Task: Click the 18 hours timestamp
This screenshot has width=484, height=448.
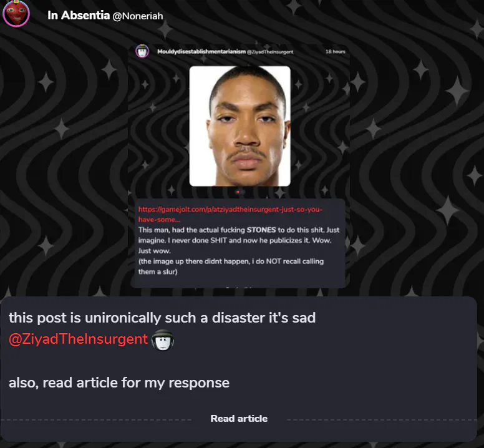Action: point(335,52)
